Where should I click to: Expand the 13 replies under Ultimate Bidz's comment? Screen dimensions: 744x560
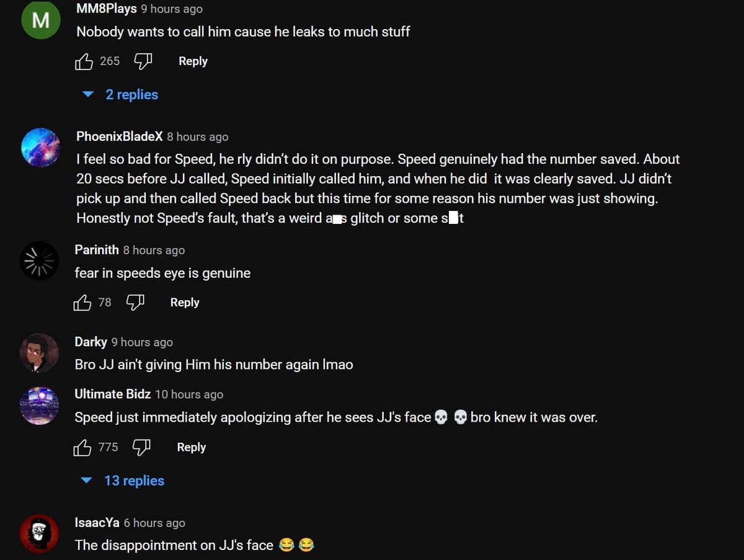(134, 480)
